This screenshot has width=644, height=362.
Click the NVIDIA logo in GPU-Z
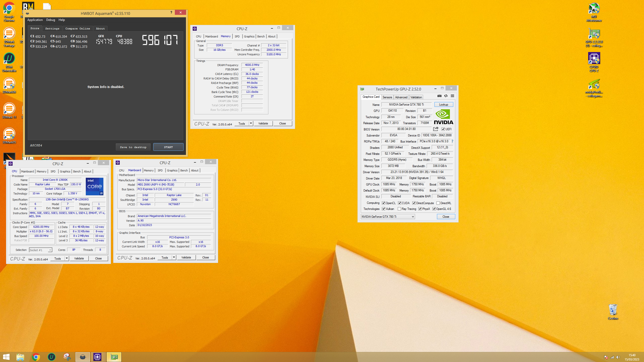coord(444,117)
